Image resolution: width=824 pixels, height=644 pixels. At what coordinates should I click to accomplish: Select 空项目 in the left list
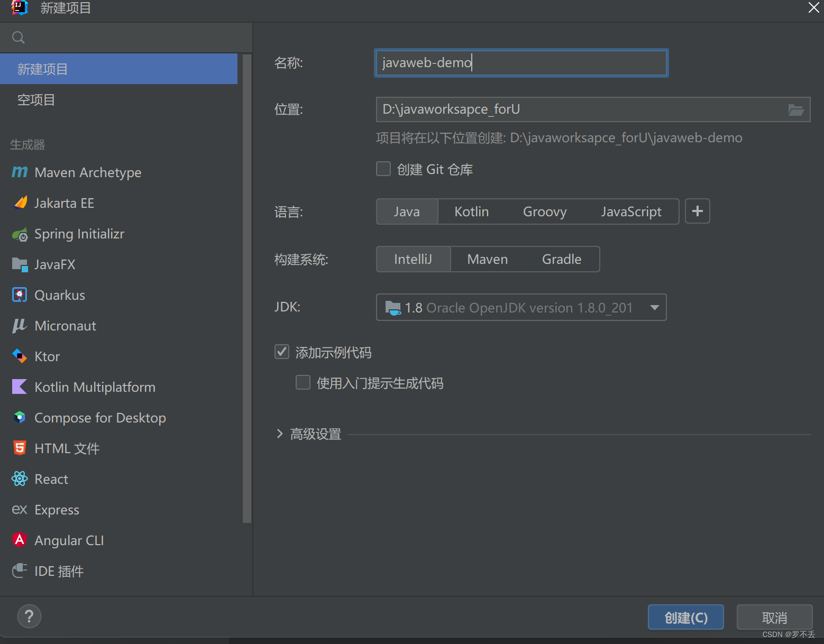point(118,99)
